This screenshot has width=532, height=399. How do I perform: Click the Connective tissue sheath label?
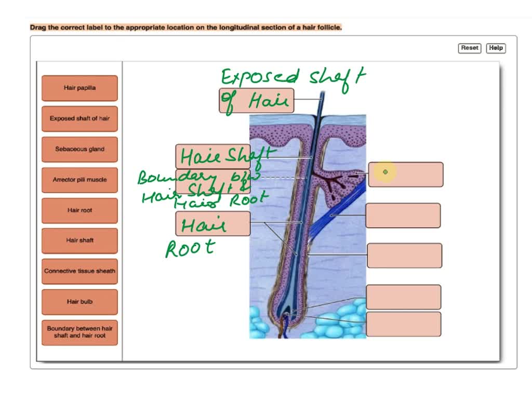[79, 271]
